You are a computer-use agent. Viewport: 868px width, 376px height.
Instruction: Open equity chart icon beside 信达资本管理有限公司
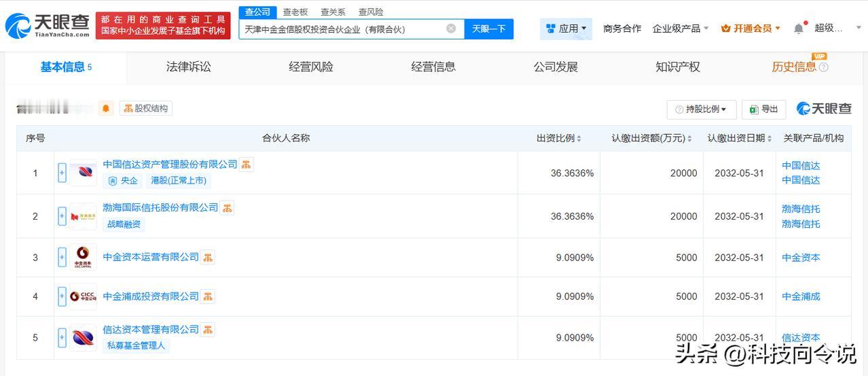[x=208, y=330]
